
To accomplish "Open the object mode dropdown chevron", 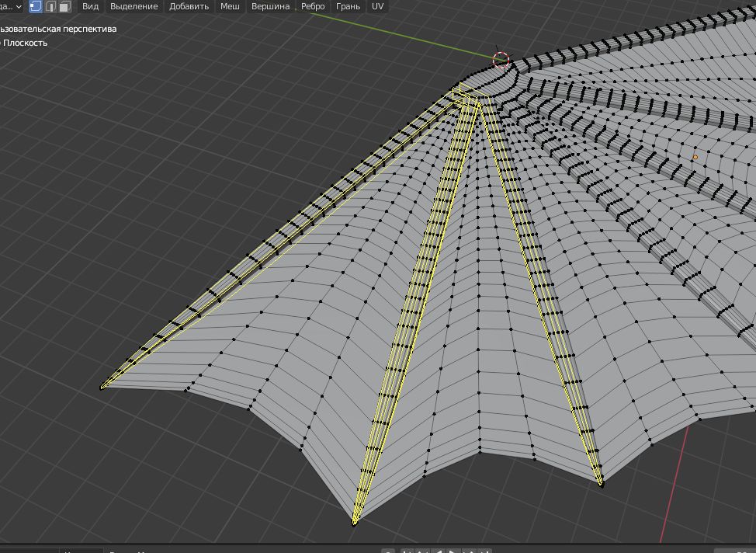I will coord(19,7).
